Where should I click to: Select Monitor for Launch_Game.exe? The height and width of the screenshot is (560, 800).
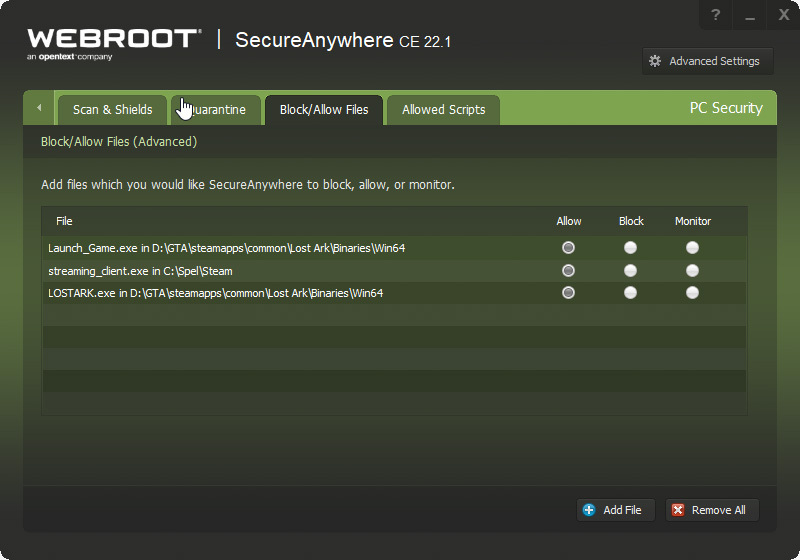point(692,248)
